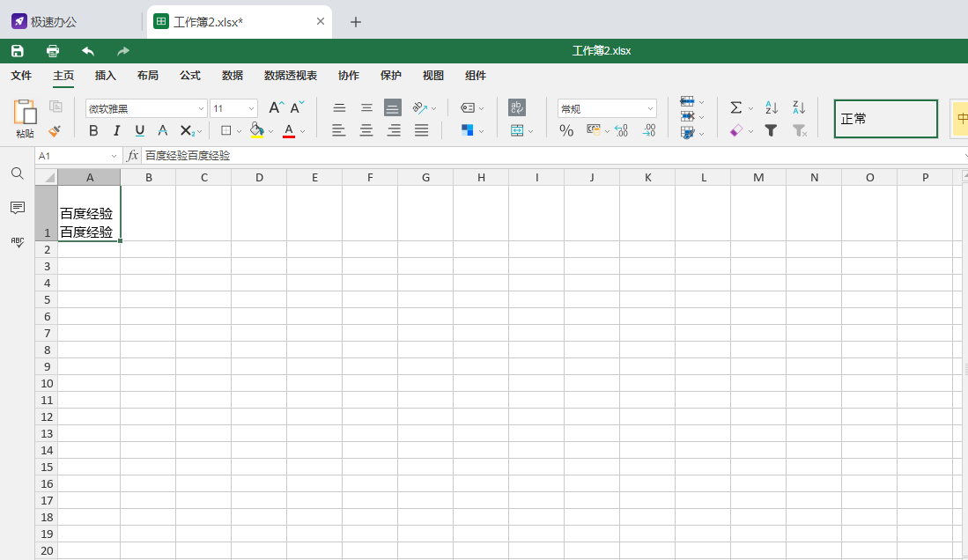
Task: Undo the last action
Action: 88,51
